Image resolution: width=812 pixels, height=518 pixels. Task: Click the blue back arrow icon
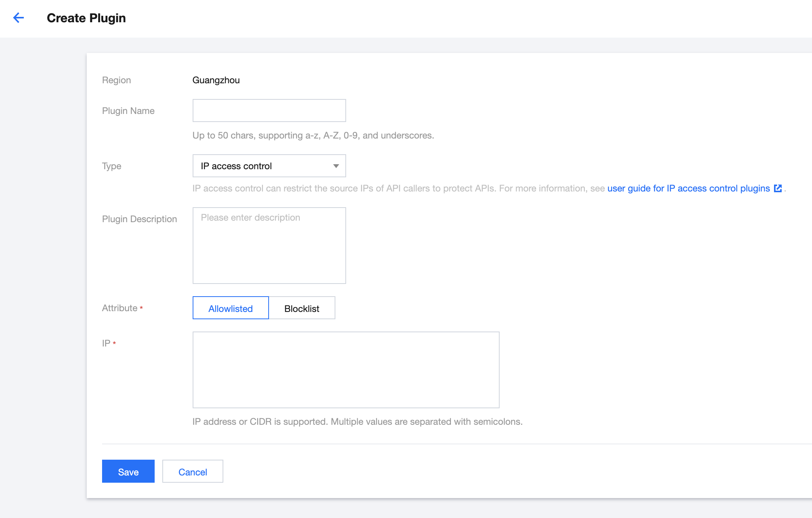click(x=18, y=18)
